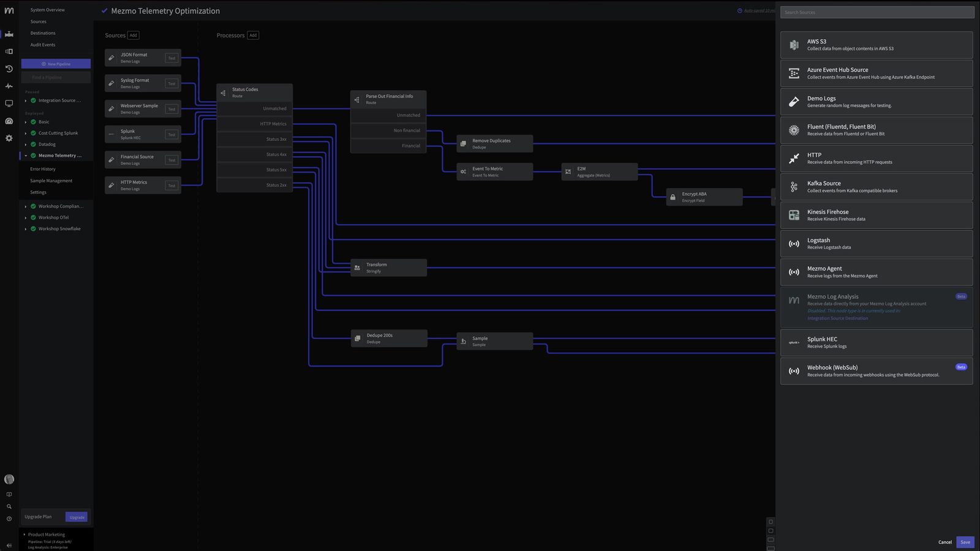Expand the Product Marketing account section
The width and height of the screenshot is (980, 551).
pos(23,534)
